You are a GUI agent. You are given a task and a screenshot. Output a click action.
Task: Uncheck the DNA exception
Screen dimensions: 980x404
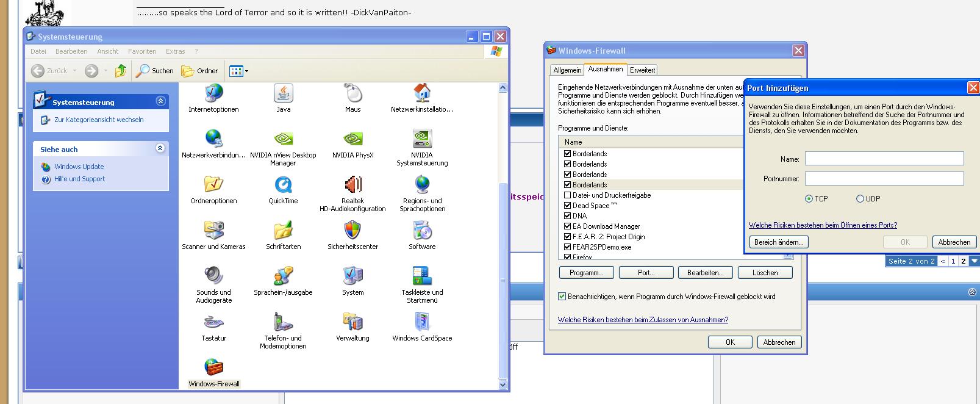click(x=568, y=216)
